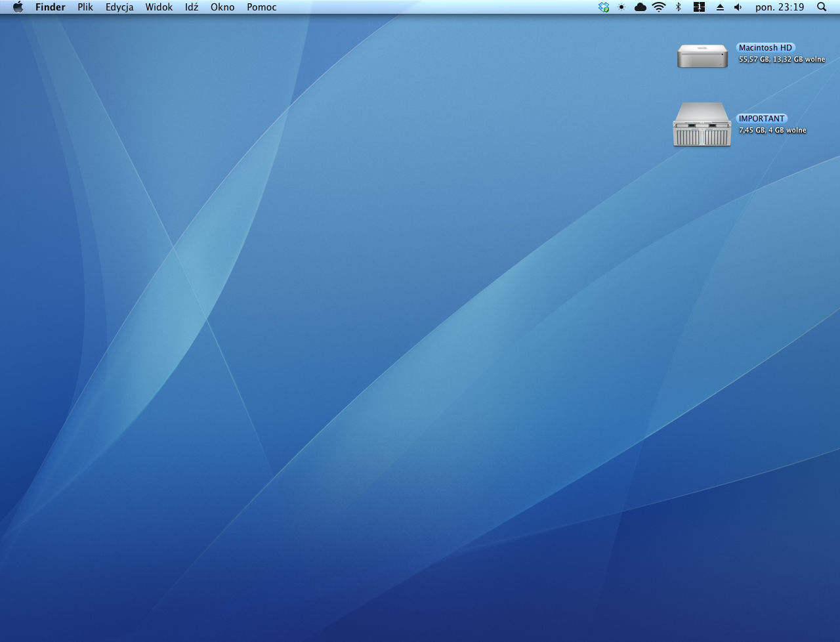This screenshot has height=642, width=840.
Task: Open the brightness sun icon menu
Action: pyautogui.click(x=621, y=7)
